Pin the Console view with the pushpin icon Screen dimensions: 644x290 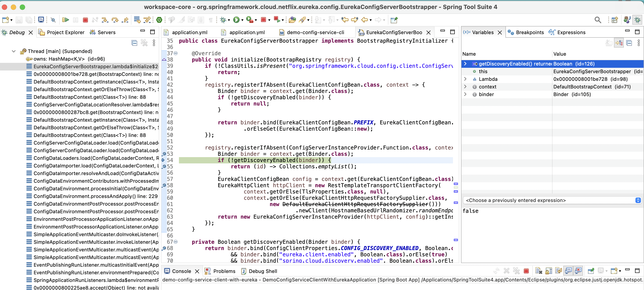coord(591,271)
